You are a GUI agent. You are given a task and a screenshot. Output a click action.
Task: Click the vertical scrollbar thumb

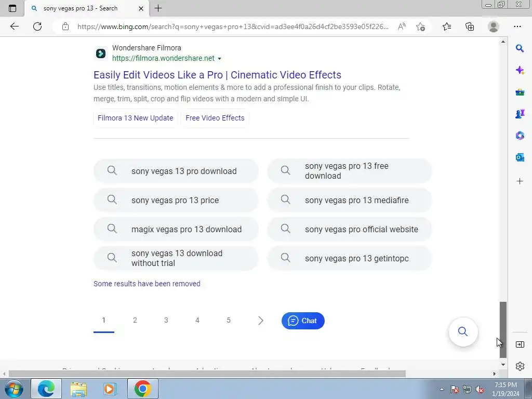(503, 330)
